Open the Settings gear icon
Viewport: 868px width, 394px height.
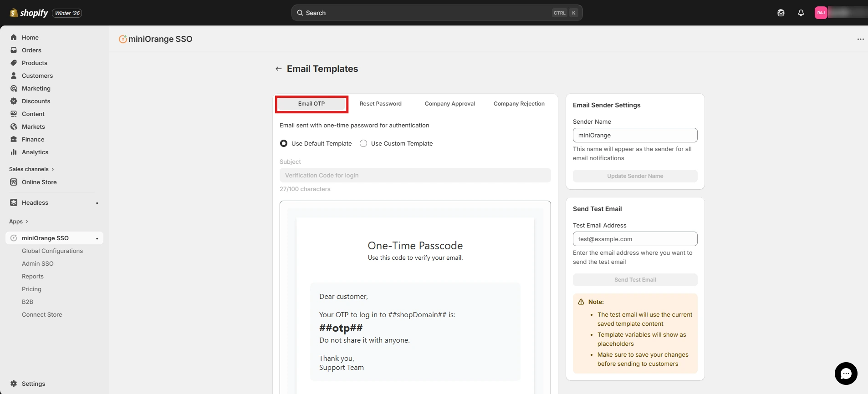click(14, 384)
